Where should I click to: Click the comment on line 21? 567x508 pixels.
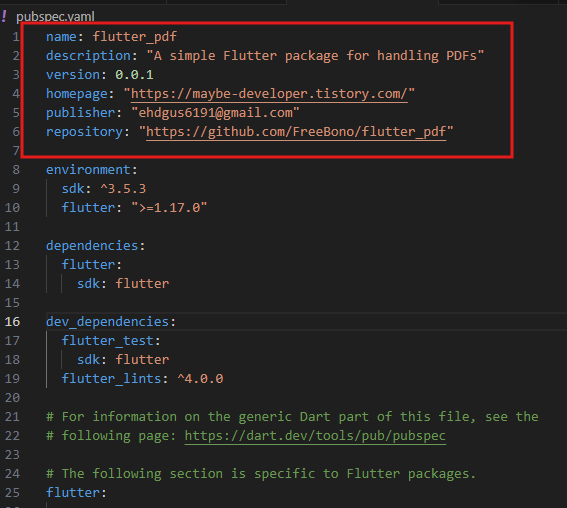coord(292,417)
